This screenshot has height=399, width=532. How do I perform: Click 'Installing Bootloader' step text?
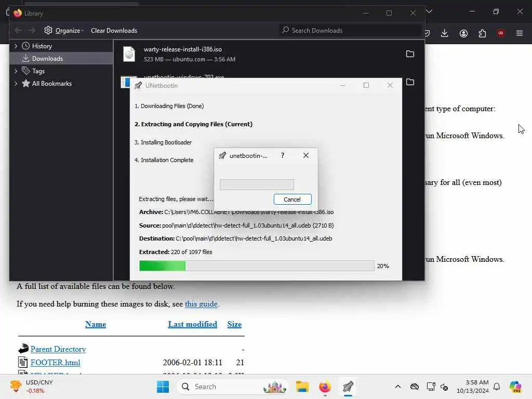(163, 142)
